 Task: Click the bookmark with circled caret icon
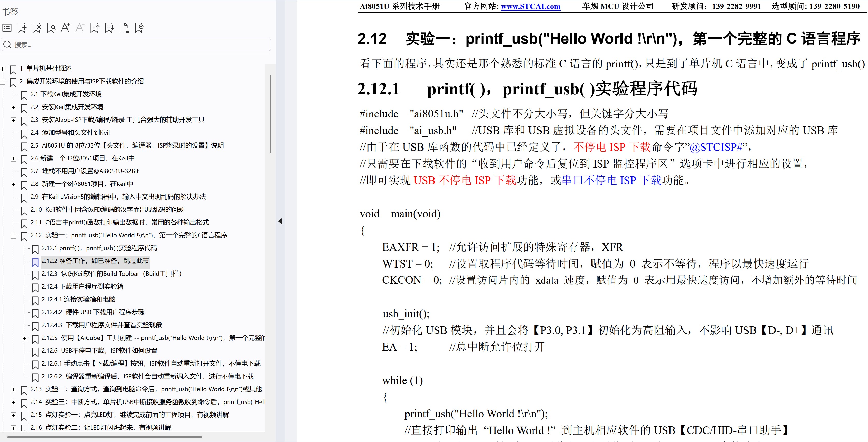(x=139, y=28)
